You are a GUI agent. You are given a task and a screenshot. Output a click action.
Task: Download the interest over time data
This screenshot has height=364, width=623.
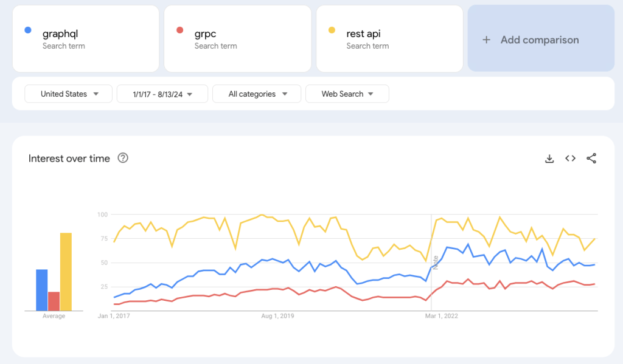pyautogui.click(x=549, y=159)
